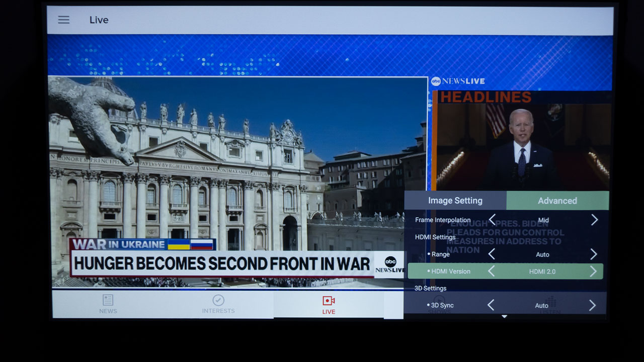Image resolution: width=644 pixels, height=362 pixels.
Task: Click the News newspaper icon
Action: pos(108,300)
